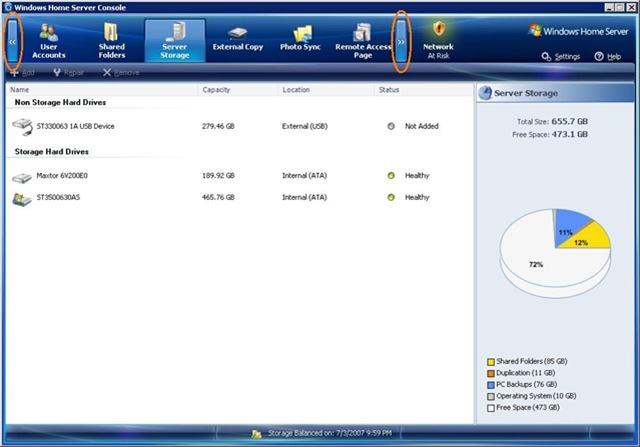The image size is (640, 447).
Task: Click the Network At Risk shield icon
Action: coord(439,29)
